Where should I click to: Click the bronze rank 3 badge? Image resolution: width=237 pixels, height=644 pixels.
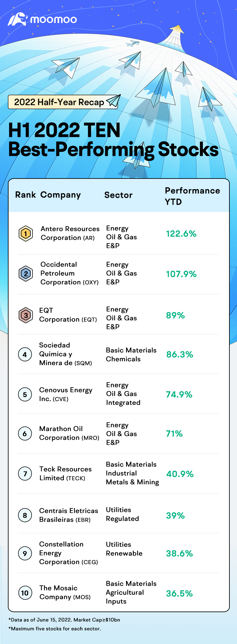pos(26,315)
